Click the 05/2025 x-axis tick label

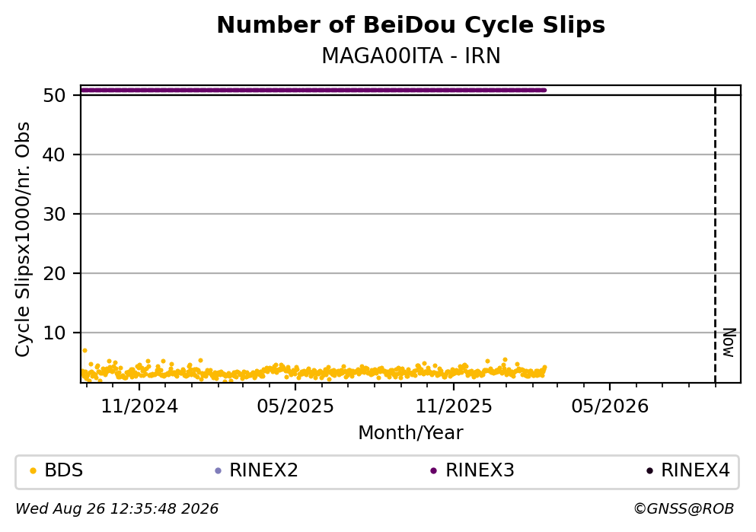(295, 406)
